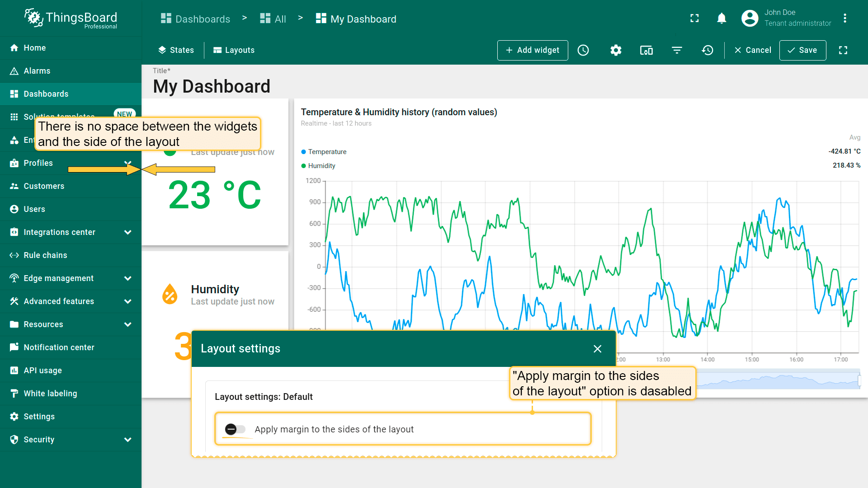Click the notifications bell icon

pyautogui.click(x=722, y=19)
